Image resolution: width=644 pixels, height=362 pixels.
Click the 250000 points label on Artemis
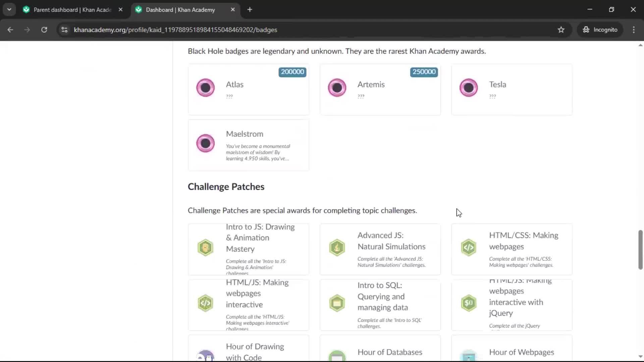pyautogui.click(x=424, y=72)
